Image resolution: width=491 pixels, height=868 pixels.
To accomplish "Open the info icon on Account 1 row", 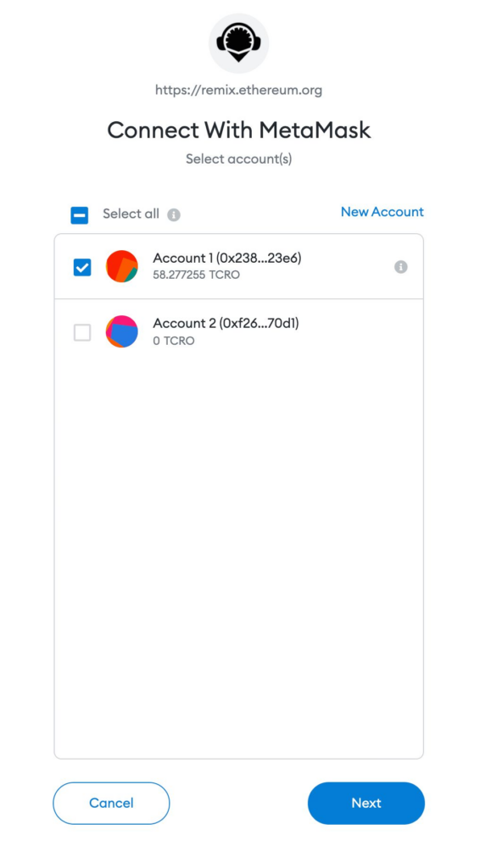I will click(401, 267).
